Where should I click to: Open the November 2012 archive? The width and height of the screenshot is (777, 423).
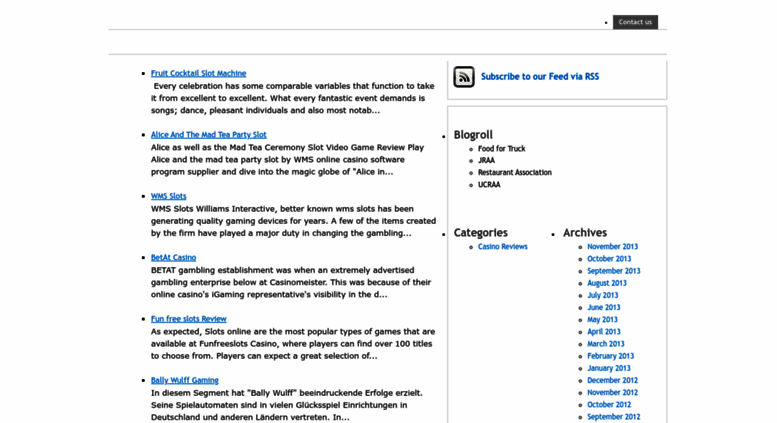[x=612, y=392]
